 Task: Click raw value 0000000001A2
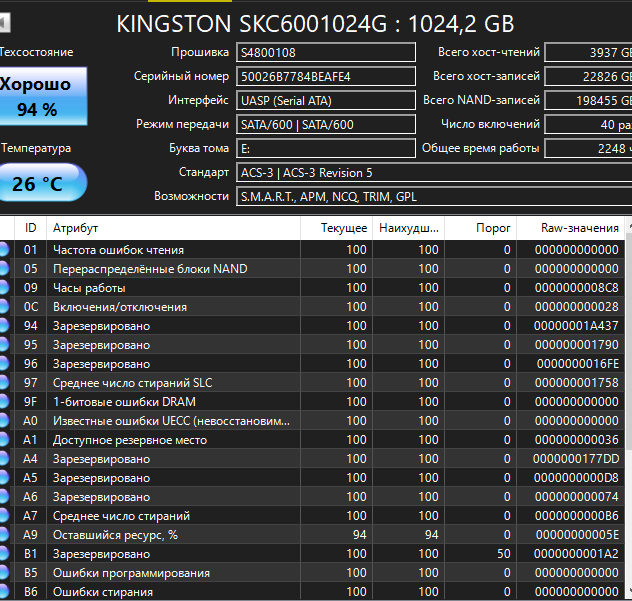pos(576,554)
